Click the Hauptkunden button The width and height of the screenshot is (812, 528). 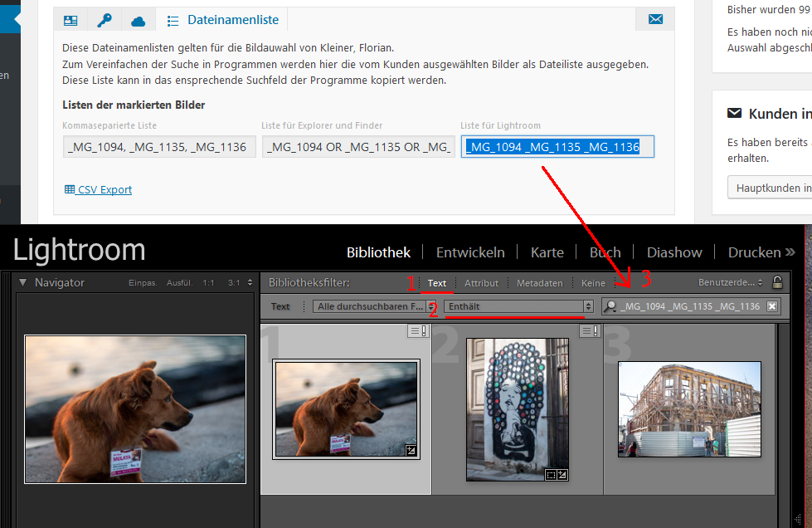[769, 188]
